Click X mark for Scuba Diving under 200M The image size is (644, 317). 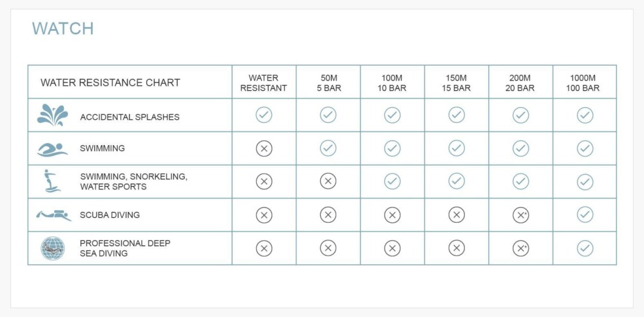point(520,215)
